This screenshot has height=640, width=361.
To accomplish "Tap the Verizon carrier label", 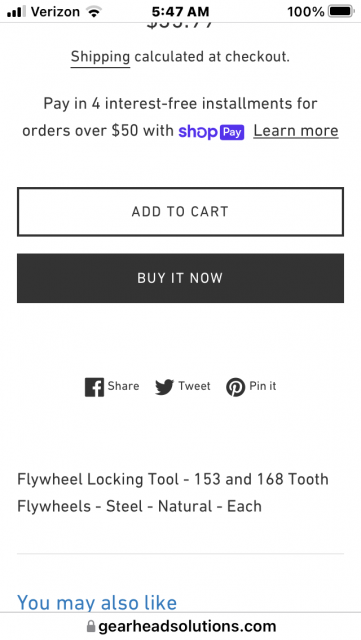I will point(56,12).
